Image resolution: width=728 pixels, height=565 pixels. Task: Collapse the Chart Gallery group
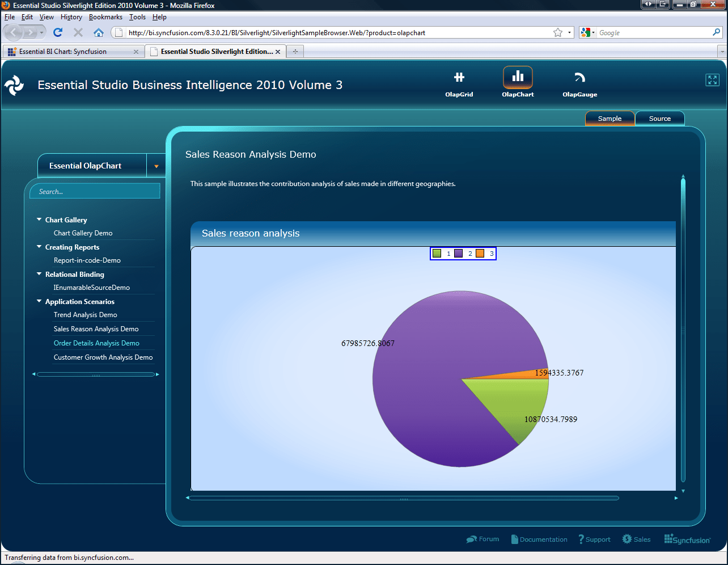coord(39,220)
